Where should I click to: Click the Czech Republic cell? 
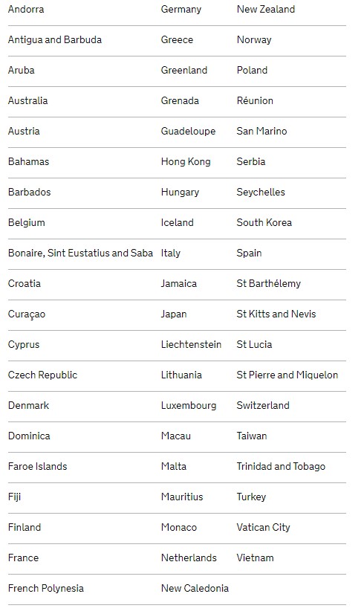(x=42, y=375)
